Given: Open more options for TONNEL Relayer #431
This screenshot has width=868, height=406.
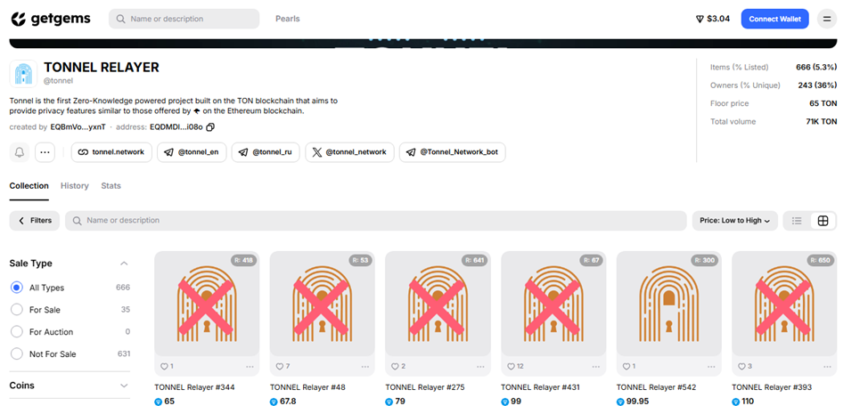Looking at the screenshot, I should (x=597, y=366).
